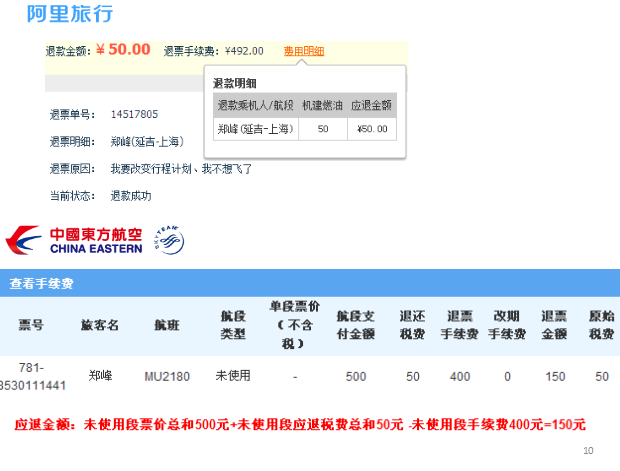Click the 票号 column header
Screen dimensions: 620x471
[x=31, y=325]
